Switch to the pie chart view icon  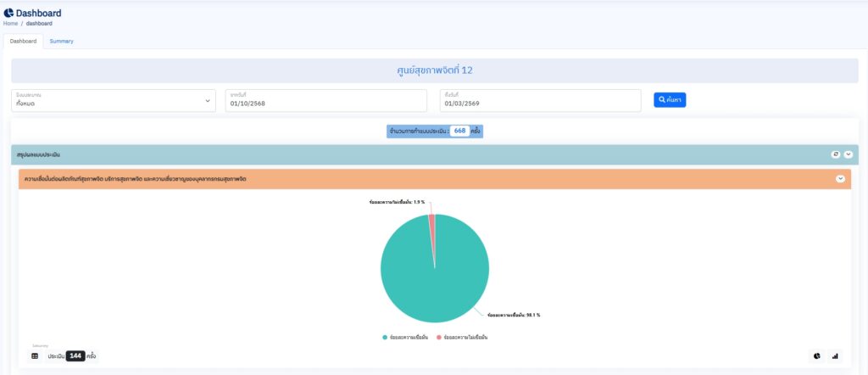(x=817, y=356)
